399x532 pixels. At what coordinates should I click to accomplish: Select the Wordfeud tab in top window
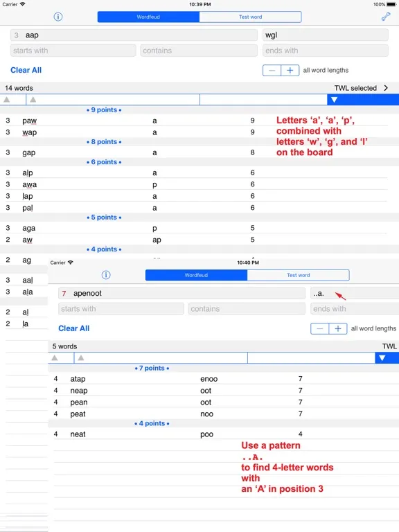(x=148, y=17)
